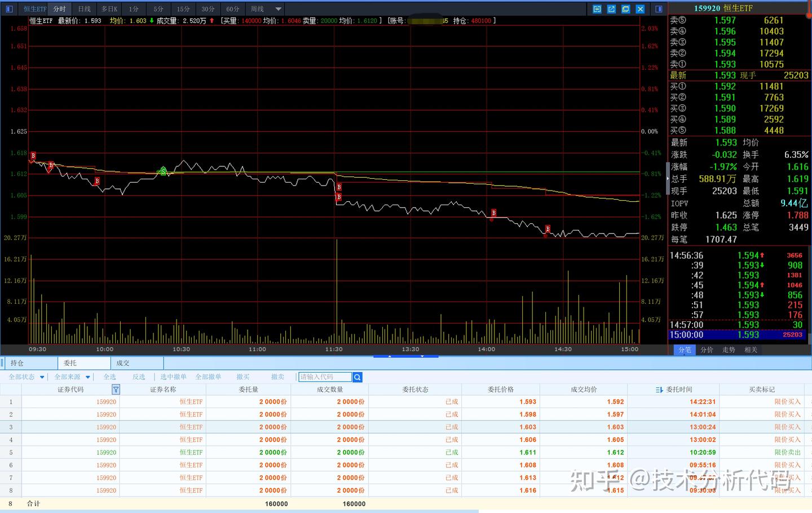Image resolution: width=812 pixels, height=513 pixels.
Task: Click the 恒生ETF tab label
Action: point(34,9)
